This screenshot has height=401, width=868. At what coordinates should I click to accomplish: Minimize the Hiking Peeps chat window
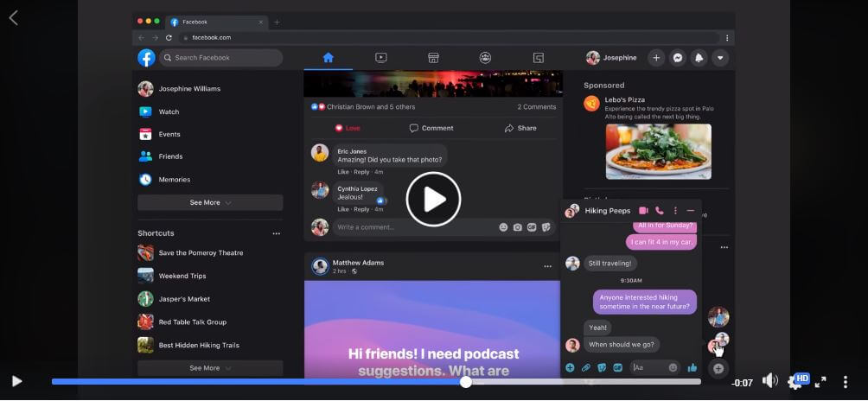click(x=690, y=211)
